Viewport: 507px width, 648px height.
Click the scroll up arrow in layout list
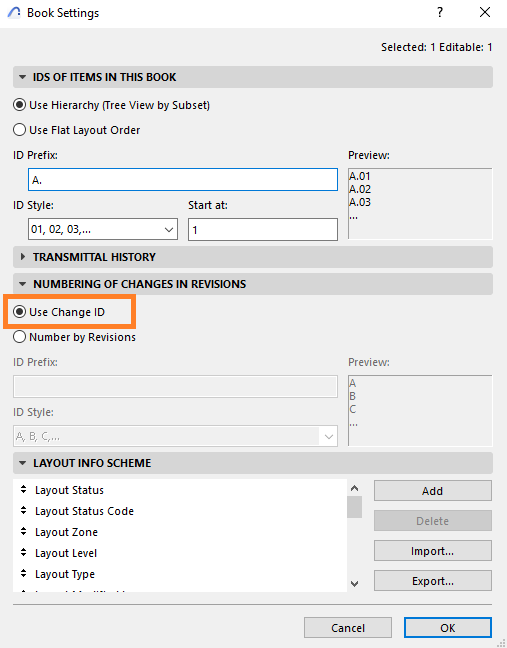pos(355,488)
